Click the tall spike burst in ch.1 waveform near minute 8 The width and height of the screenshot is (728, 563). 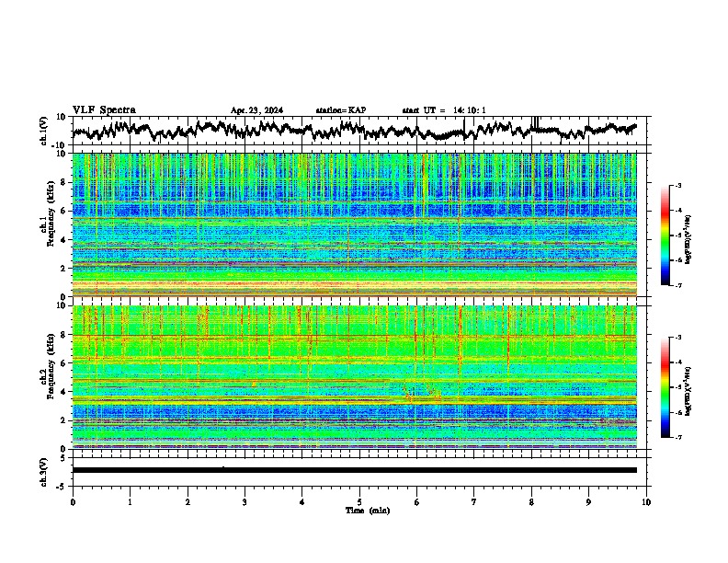[x=535, y=122]
